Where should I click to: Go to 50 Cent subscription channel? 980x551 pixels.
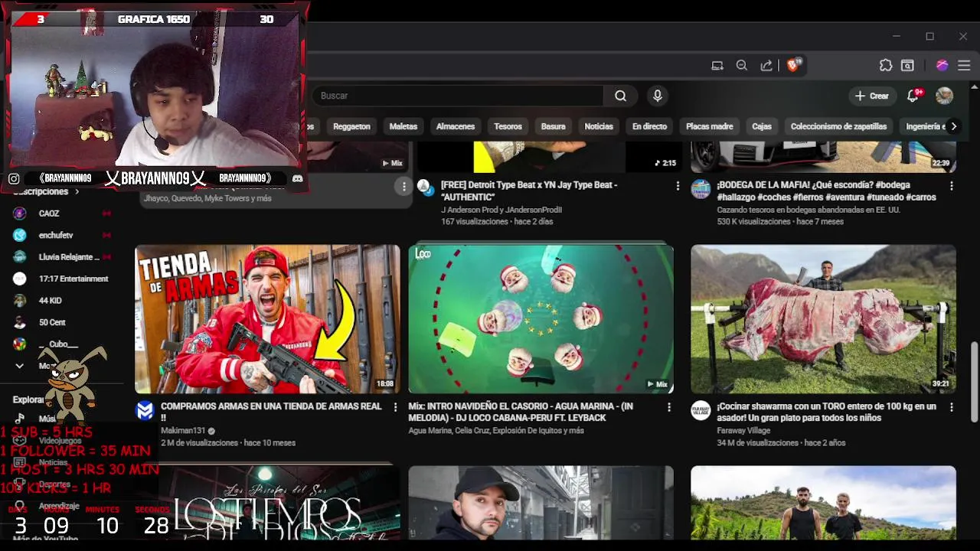(61, 322)
